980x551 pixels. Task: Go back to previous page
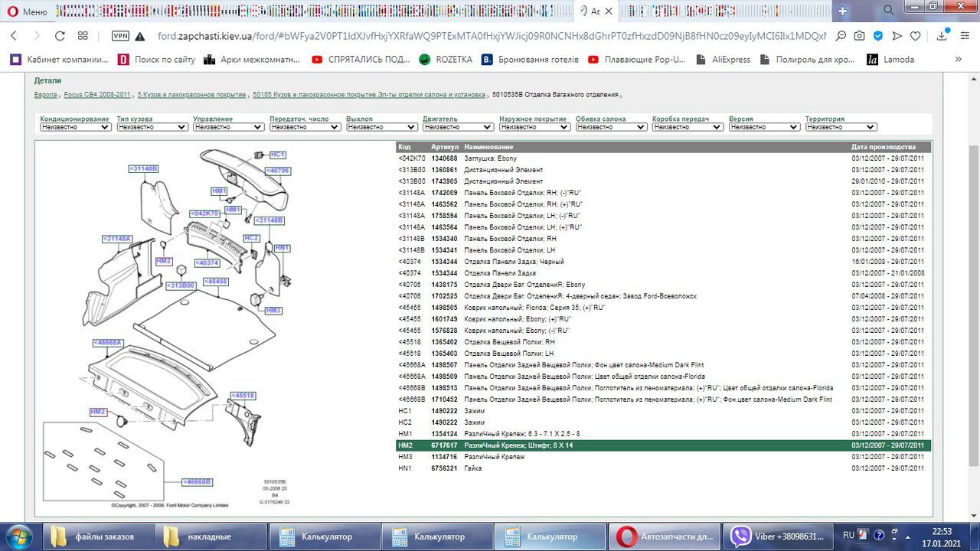coord(13,35)
